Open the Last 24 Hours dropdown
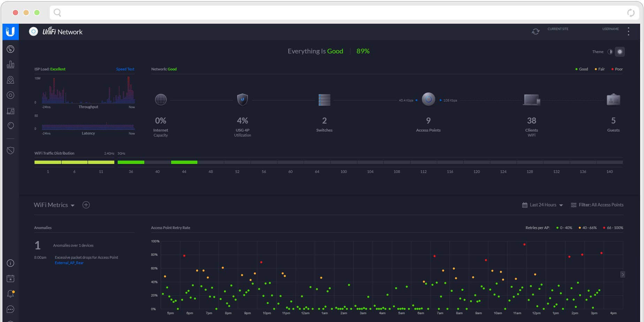The image size is (644, 322). pos(543,205)
